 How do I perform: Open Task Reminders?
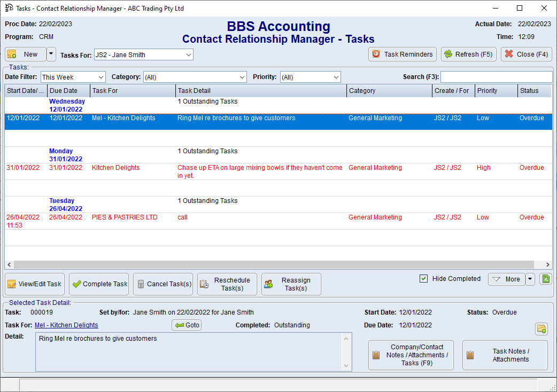pyautogui.click(x=402, y=54)
